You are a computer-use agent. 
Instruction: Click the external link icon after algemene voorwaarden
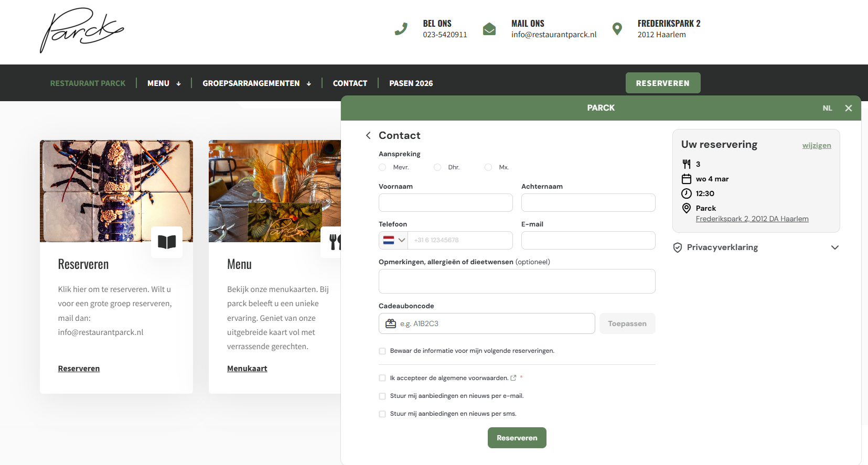pos(513,378)
